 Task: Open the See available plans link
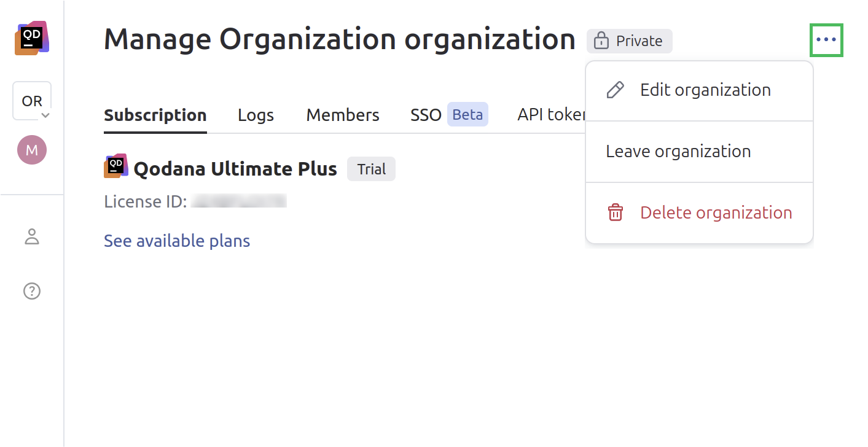pyautogui.click(x=177, y=241)
